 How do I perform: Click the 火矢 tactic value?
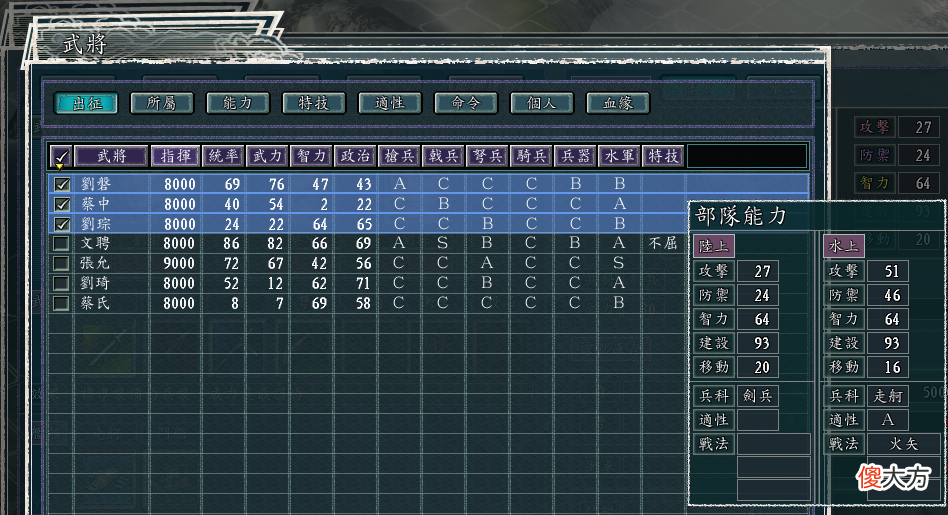pos(904,444)
